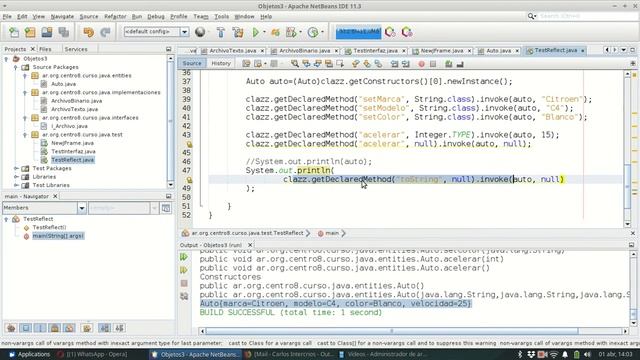
Task: Click WhatsApp Opera taskbar button
Action: (92, 354)
